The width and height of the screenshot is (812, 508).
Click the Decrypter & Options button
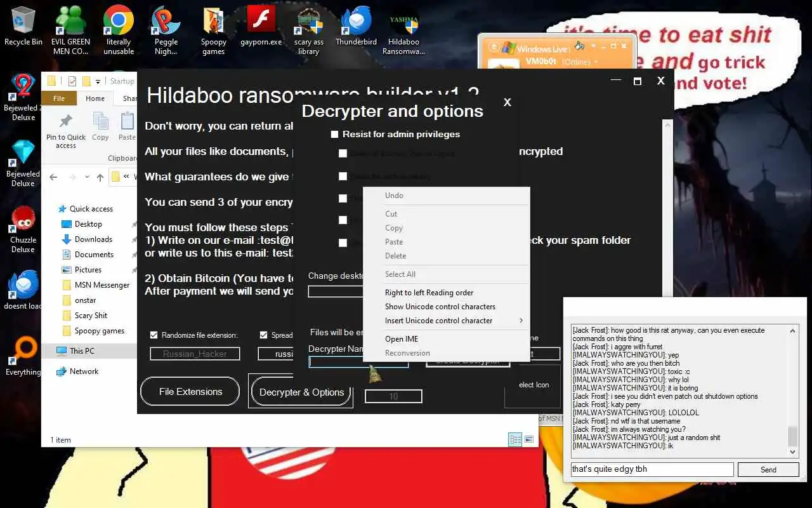pyautogui.click(x=301, y=392)
